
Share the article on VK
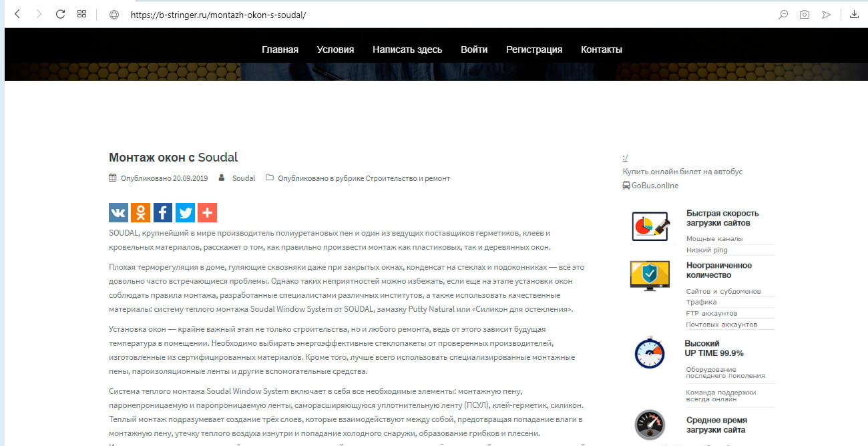coord(118,213)
